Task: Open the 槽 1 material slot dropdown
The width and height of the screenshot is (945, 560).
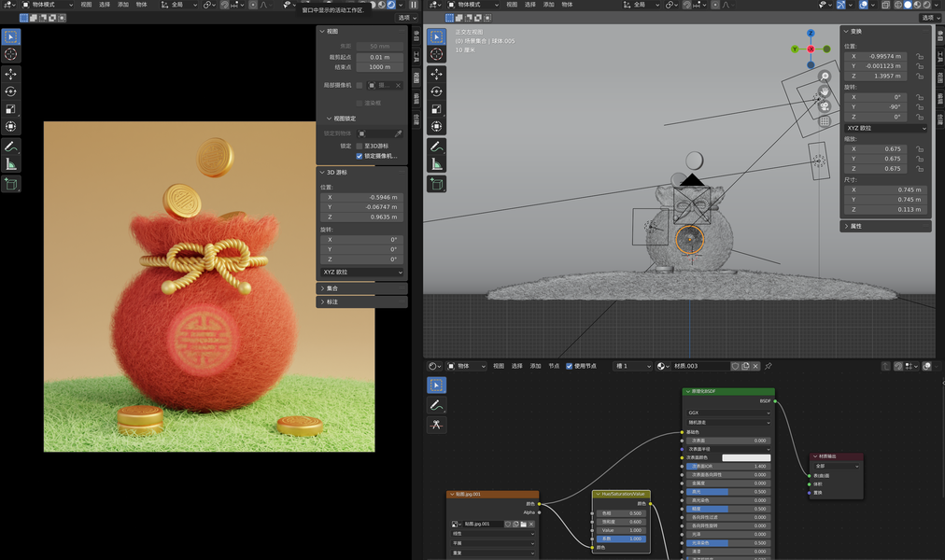Action: (x=633, y=366)
